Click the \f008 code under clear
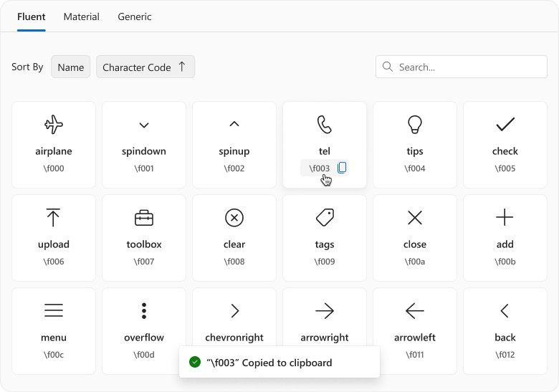This screenshot has width=559, height=392. pyautogui.click(x=234, y=262)
